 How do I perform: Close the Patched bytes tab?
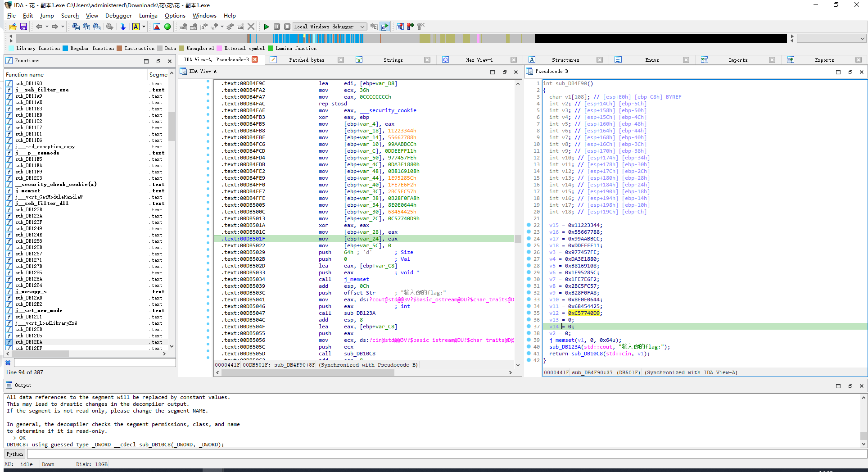pos(341,60)
